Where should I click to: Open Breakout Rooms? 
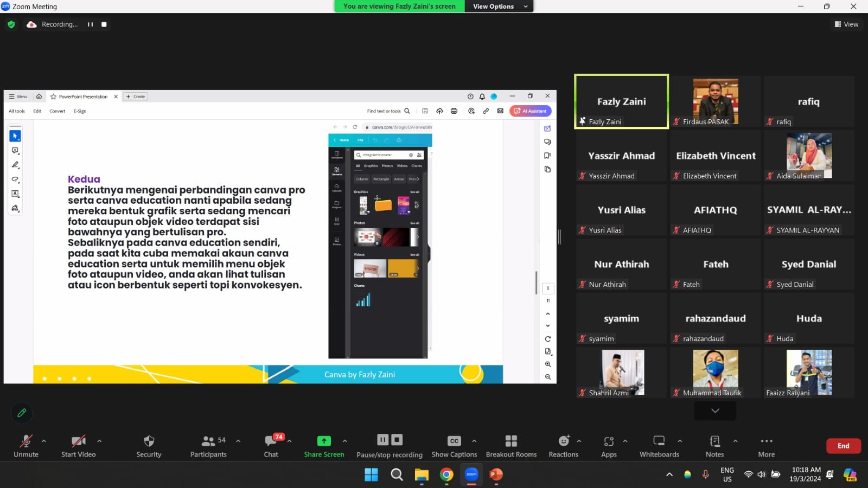pyautogui.click(x=511, y=446)
